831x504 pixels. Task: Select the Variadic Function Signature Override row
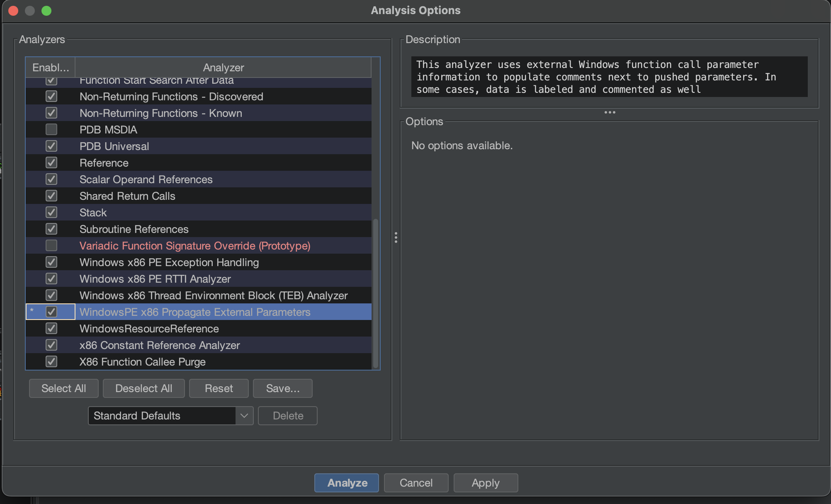coord(199,246)
